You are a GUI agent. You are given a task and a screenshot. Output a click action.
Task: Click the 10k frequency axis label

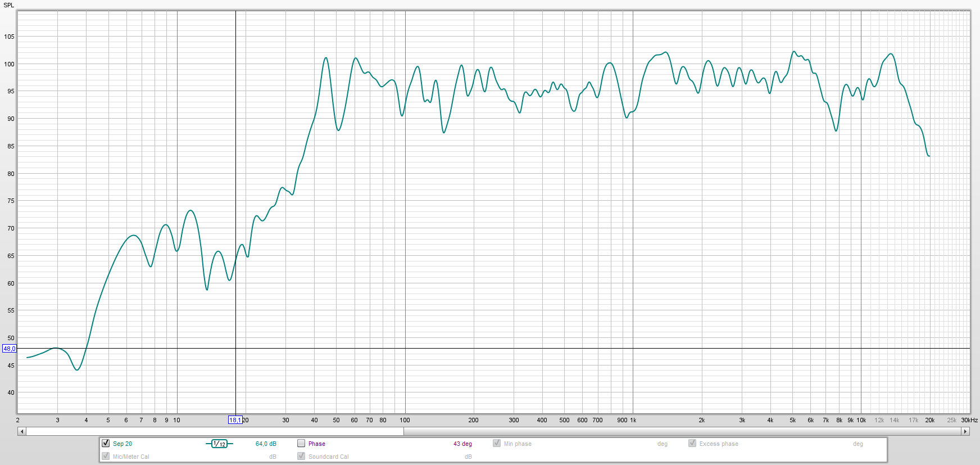click(861, 420)
